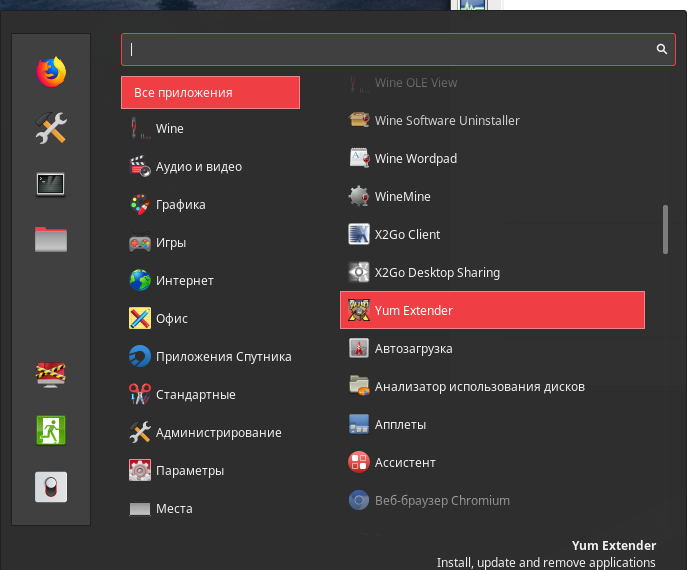
Task: Click the green logout icon
Action: (x=51, y=430)
